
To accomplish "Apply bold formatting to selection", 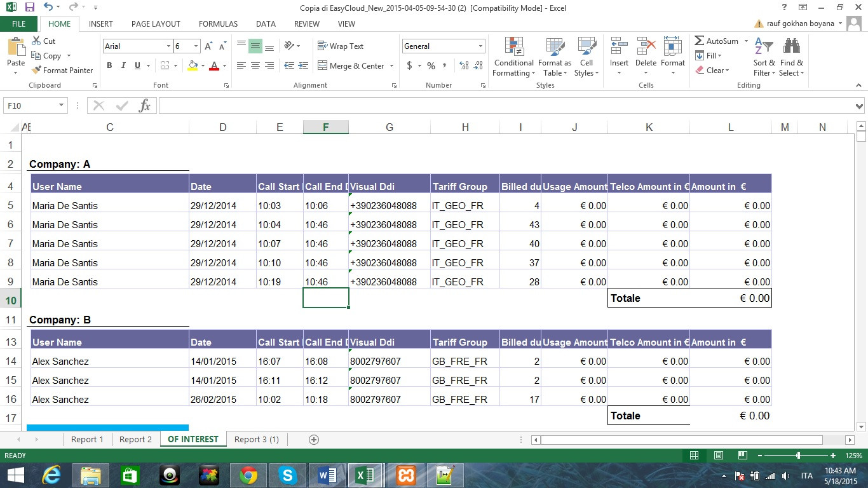I will pyautogui.click(x=109, y=65).
